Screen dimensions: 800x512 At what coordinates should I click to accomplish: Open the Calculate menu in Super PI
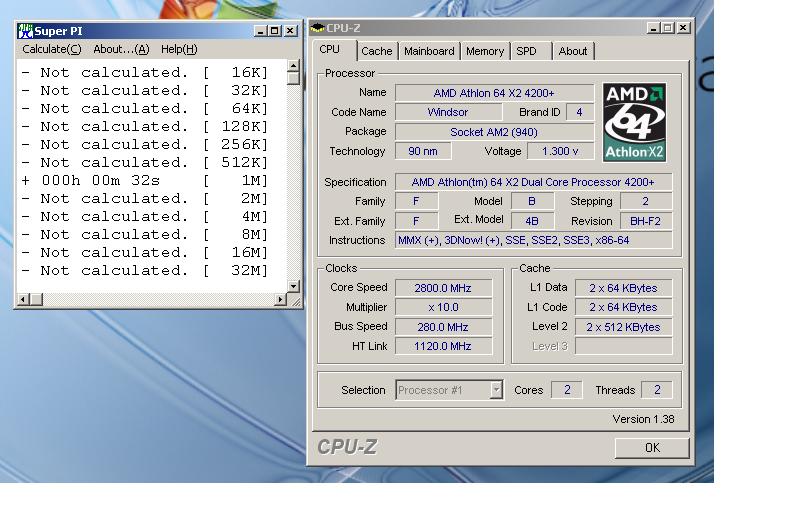52,49
